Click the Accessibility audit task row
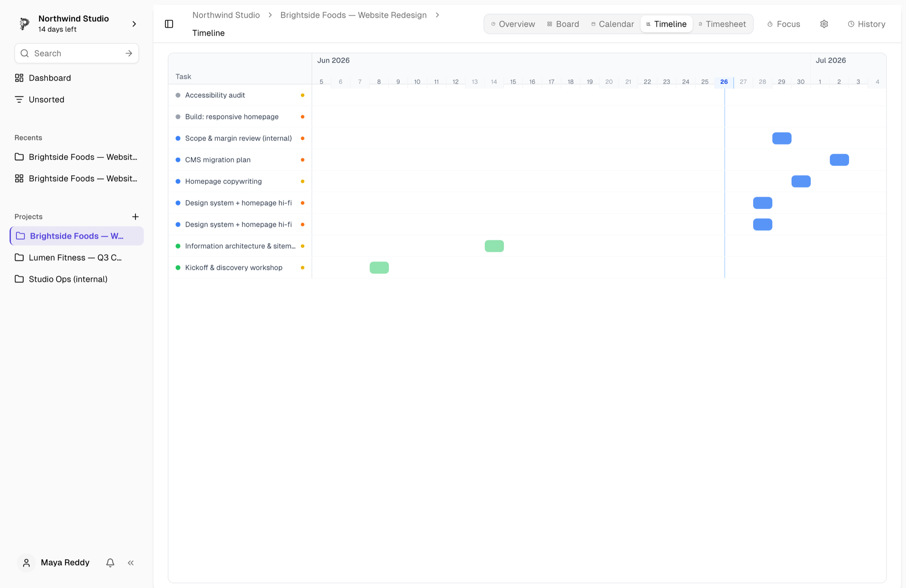The image size is (906, 588). point(240,95)
